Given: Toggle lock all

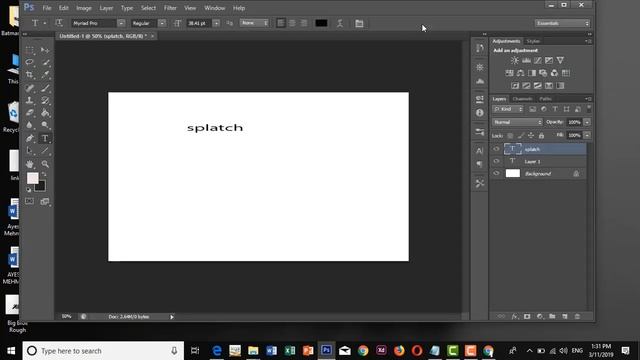Looking at the screenshot, I should coord(541,136).
